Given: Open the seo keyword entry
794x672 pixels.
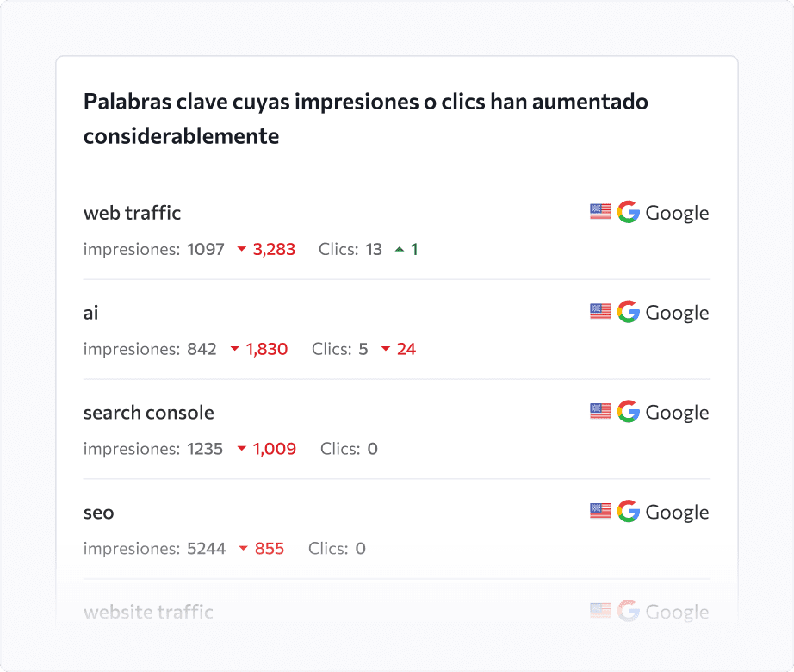Looking at the screenshot, I should [99, 513].
